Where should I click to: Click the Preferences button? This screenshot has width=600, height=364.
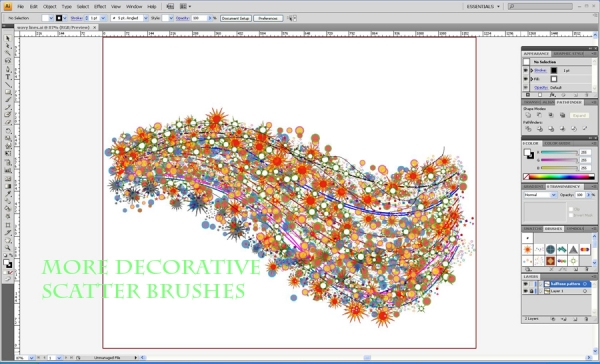[268, 18]
